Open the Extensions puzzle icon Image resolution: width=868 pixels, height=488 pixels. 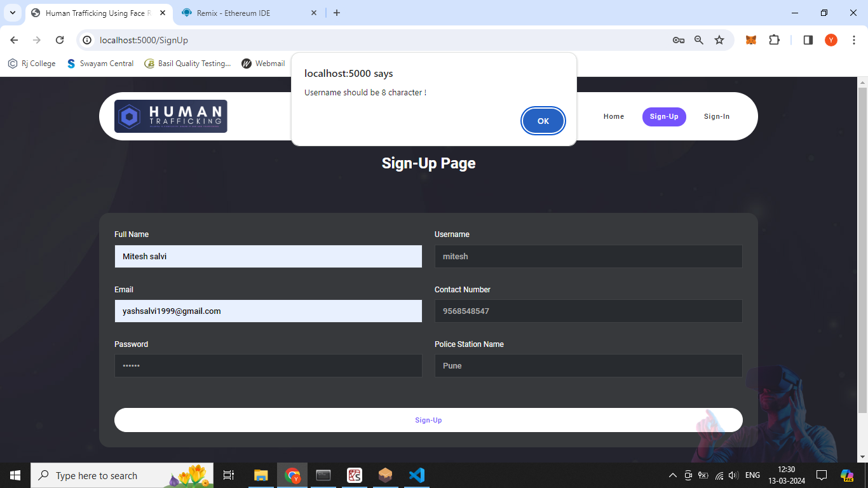click(x=774, y=40)
